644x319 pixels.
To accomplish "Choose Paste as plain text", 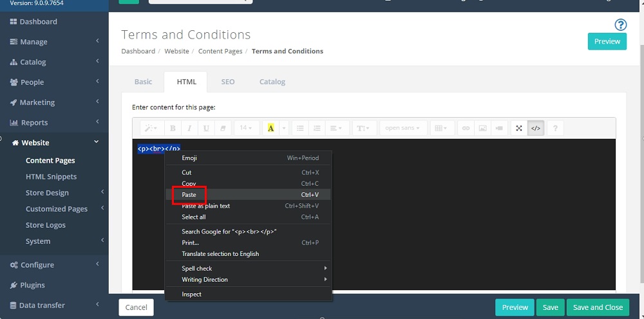I will click(249, 206).
